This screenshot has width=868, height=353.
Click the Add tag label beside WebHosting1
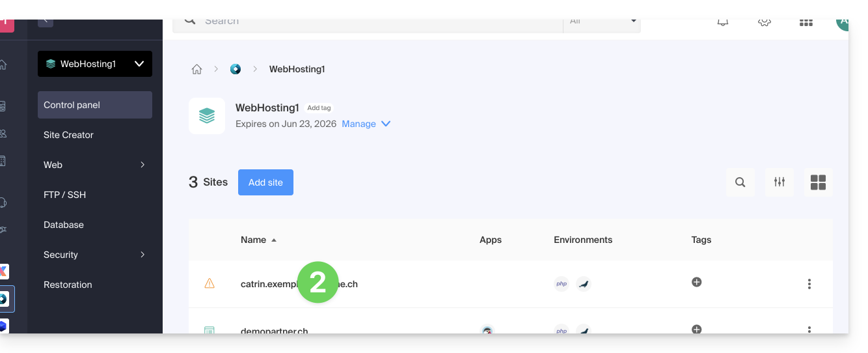pyautogui.click(x=319, y=108)
